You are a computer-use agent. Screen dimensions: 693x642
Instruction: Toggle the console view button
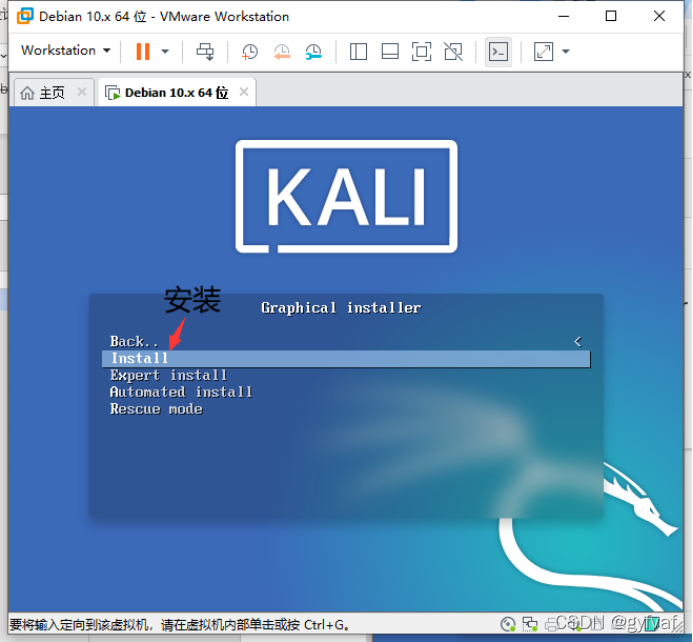click(498, 52)
